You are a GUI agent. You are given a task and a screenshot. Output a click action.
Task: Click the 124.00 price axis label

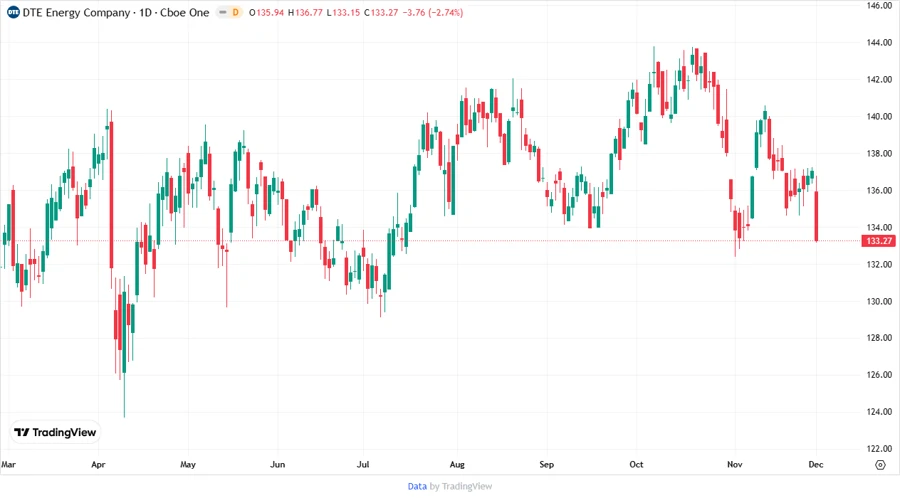click(x=879, y=412)
